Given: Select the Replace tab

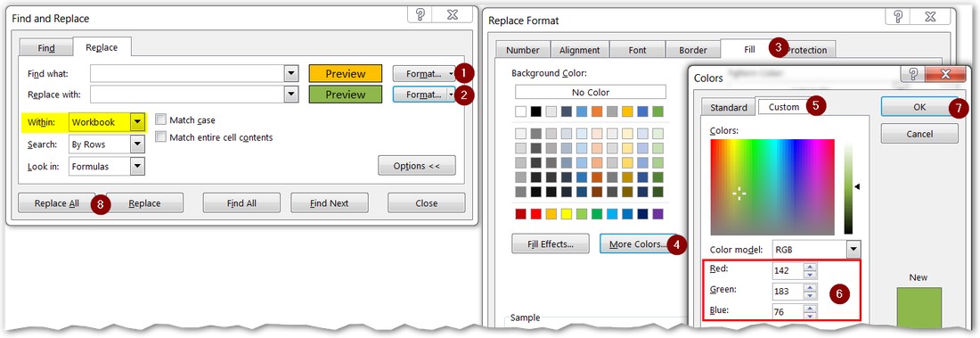Looking at the screenshot, I should (x=102, y=47).
